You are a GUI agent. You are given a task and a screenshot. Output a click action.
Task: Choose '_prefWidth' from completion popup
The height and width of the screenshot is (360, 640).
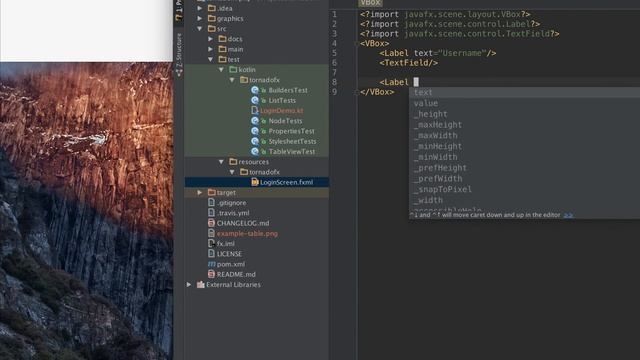[x=524, y=179]
